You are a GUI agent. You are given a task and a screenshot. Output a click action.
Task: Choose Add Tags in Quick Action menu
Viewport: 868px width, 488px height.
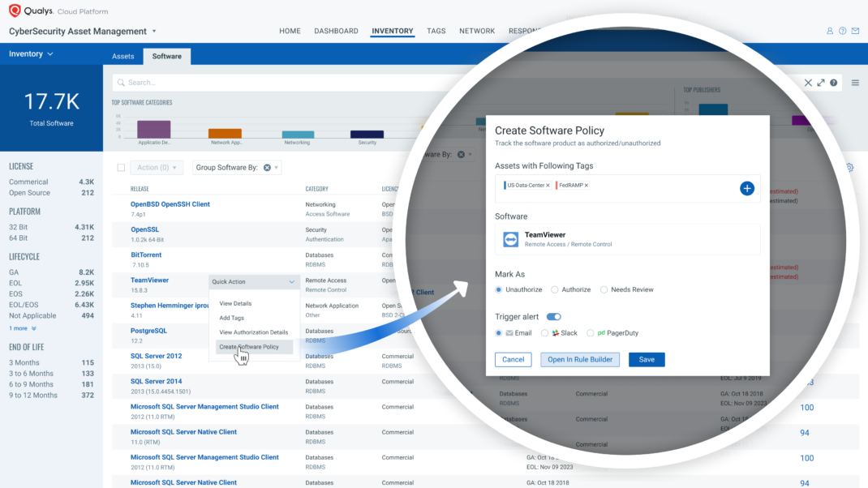tap(231, 318)
